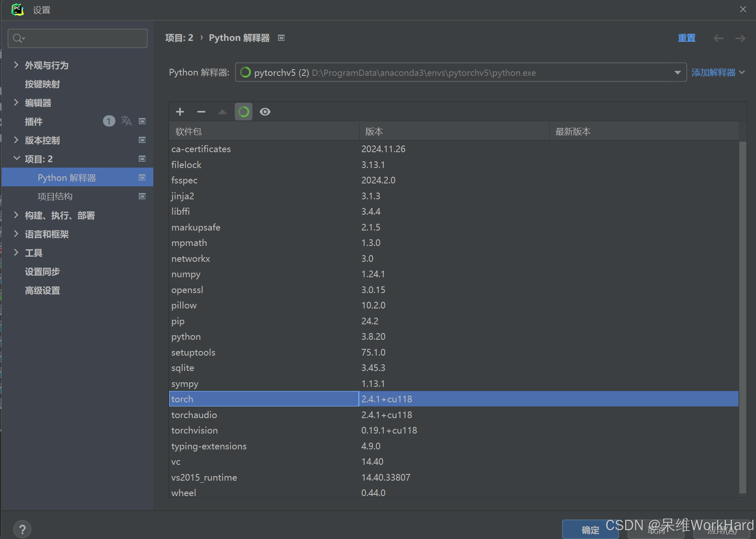Viewport: 756px width, 539px height.
Task: Click the PyCharm logo in title bar
Action: tap(18, 9)
